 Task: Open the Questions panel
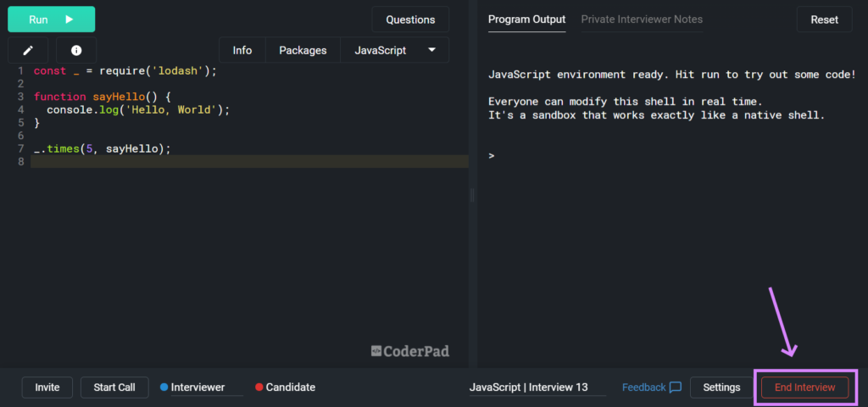click(x=410, y=20)
